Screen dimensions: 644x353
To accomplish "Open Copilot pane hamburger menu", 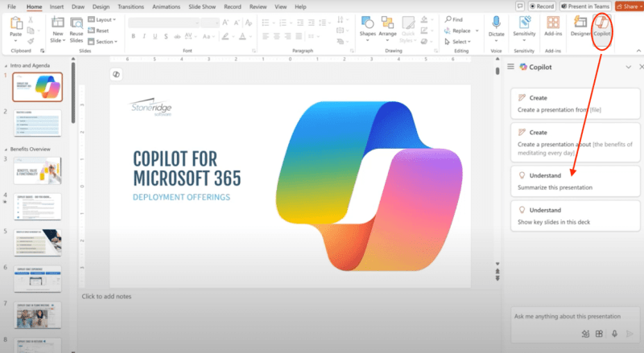I will (510, 67).
